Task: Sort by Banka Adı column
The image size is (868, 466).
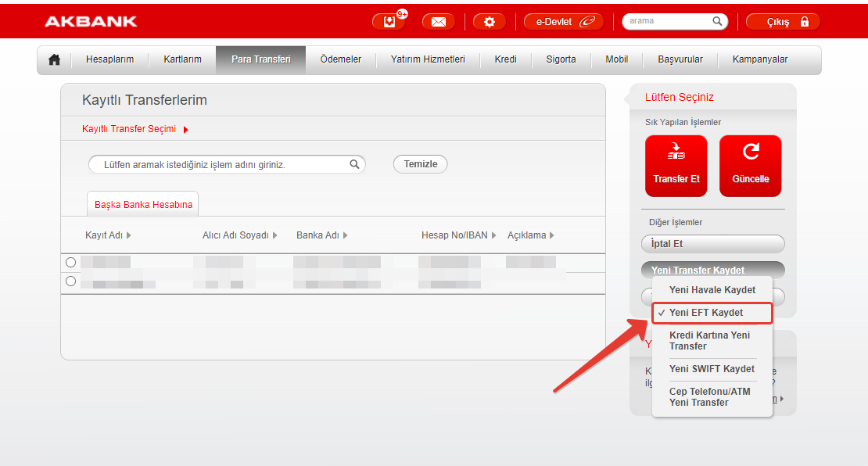Action: [321, 235]
